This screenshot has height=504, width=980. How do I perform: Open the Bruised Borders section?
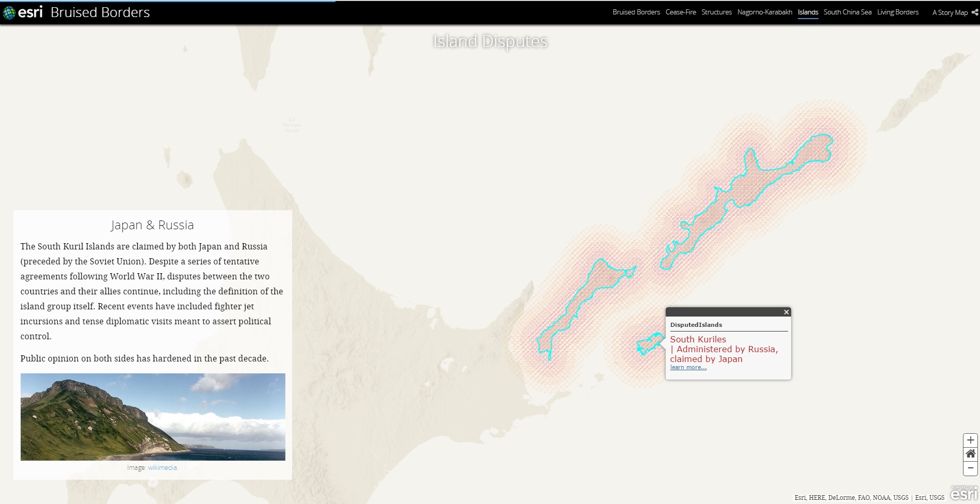[x=636, y=12]
